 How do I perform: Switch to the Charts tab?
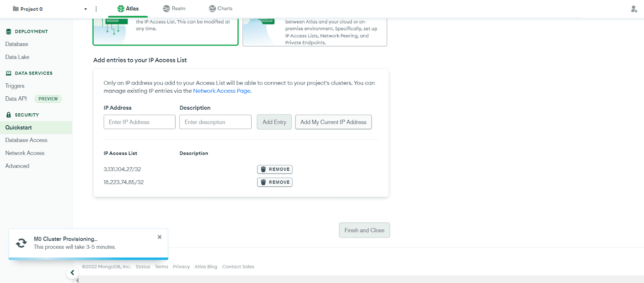tap(221, 8)
